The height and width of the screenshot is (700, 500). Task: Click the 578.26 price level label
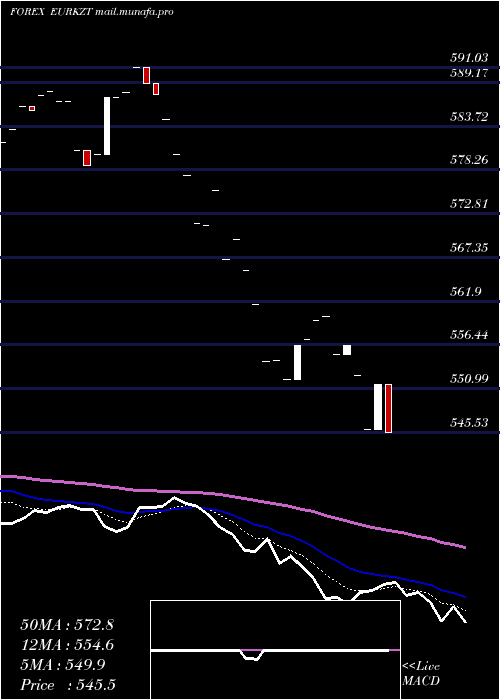[469, 160]
